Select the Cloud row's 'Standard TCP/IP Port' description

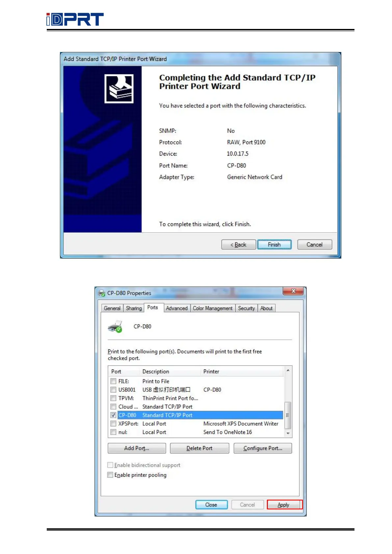pos(167,407)
